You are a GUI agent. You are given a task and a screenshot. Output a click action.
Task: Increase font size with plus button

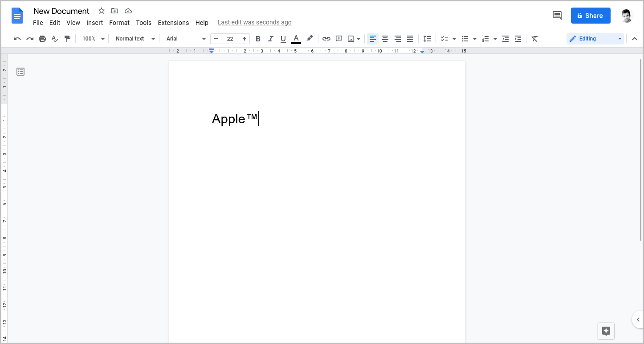click(x=244, y=39)
